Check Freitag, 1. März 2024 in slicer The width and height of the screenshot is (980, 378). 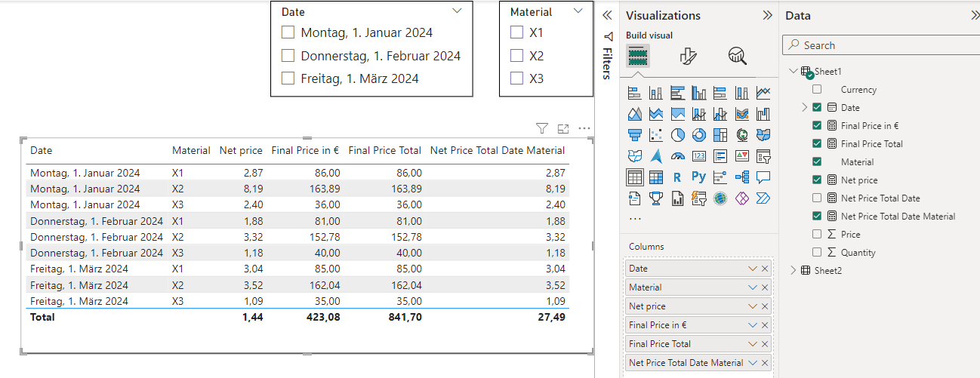pyautogui.click(x=288, y=78)
